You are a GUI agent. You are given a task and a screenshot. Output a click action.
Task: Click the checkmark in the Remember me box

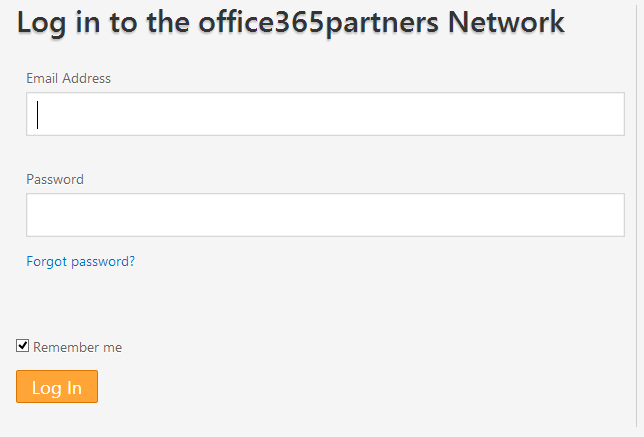pos(23,345)
